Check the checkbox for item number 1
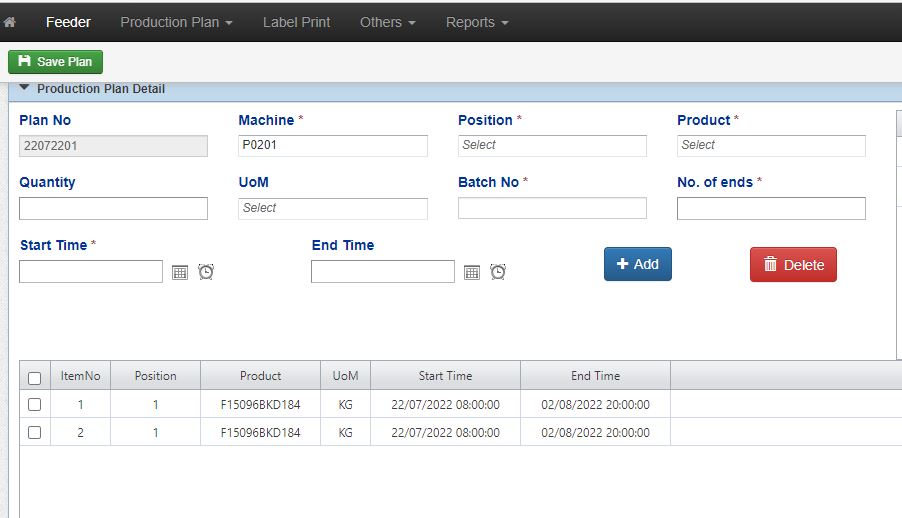Image resolution: width=902 pixels, height=518 pixels. click(35, 405)
